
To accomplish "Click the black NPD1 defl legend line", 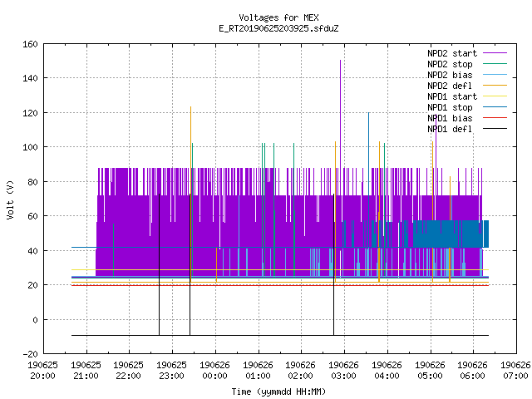I will (495, 129).
